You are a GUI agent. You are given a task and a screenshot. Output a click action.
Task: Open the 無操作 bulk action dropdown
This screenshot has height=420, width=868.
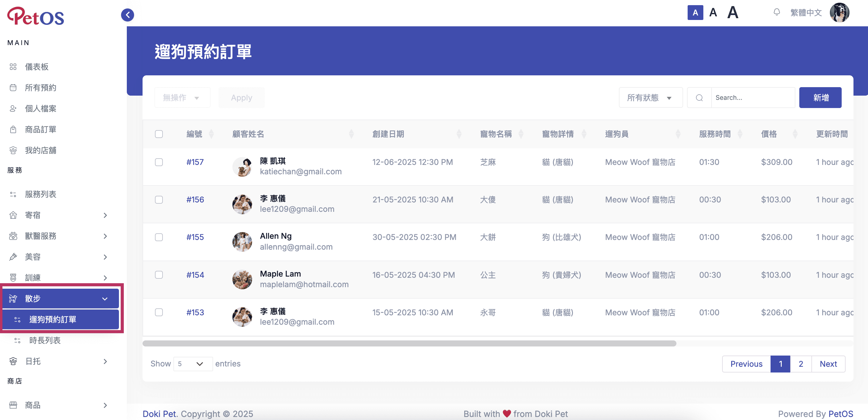click(182, 98)
